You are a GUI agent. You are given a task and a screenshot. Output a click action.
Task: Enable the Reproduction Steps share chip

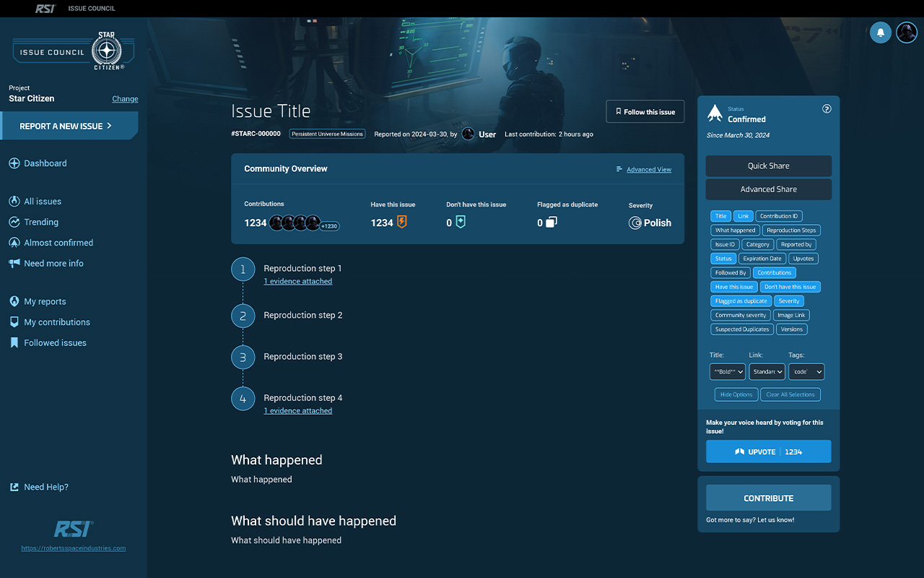point(791,230)
